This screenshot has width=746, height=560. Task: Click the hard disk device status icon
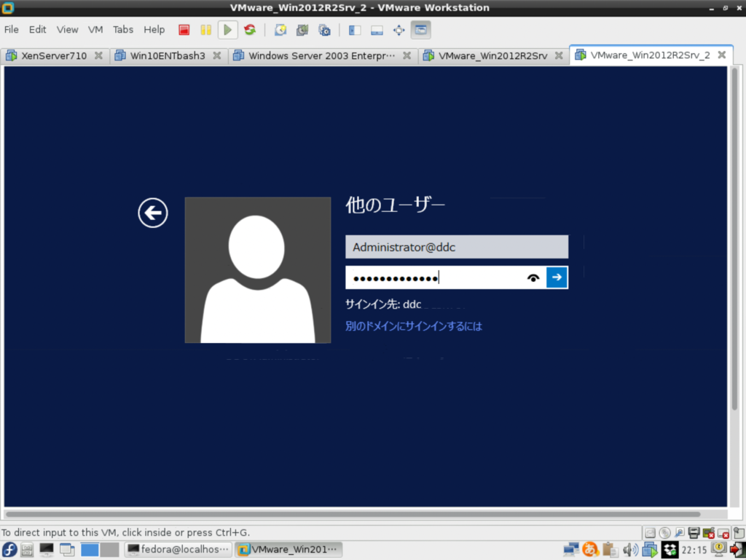coord(650,533)
